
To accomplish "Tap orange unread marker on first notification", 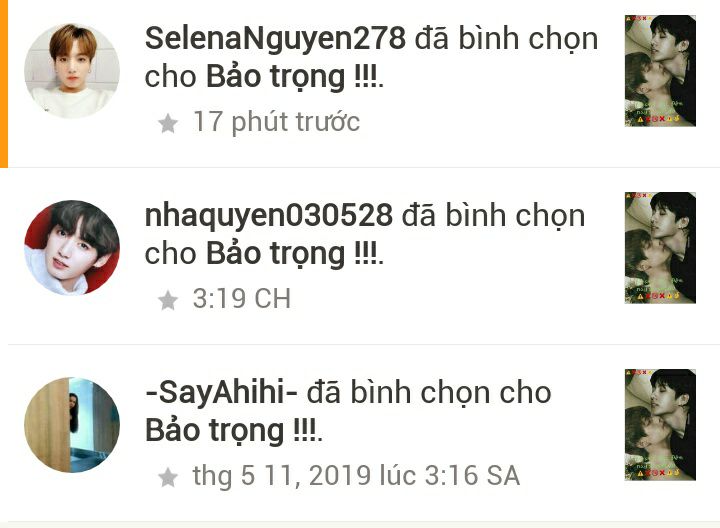I will coord(4,84).
